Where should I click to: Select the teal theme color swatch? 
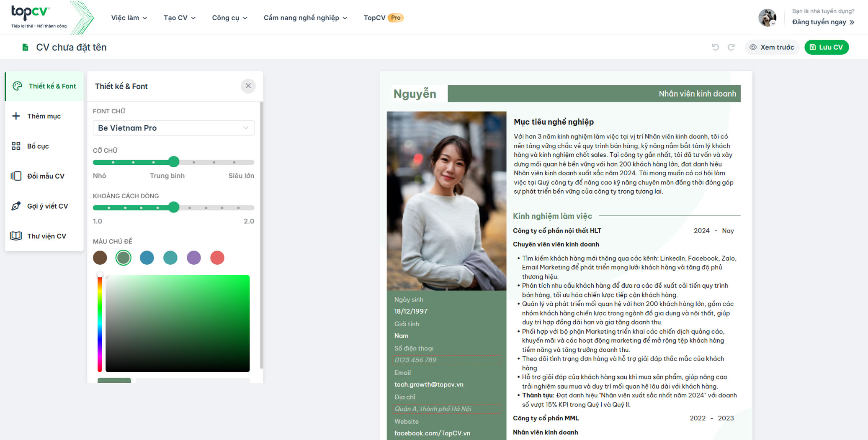click(x=170, y=258)
